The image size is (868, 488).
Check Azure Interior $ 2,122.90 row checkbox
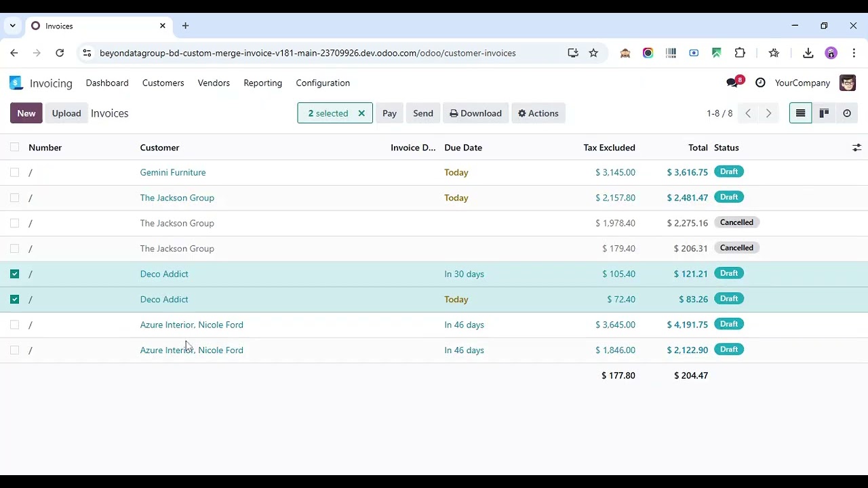pyautogui.click(x=14, y=350)
